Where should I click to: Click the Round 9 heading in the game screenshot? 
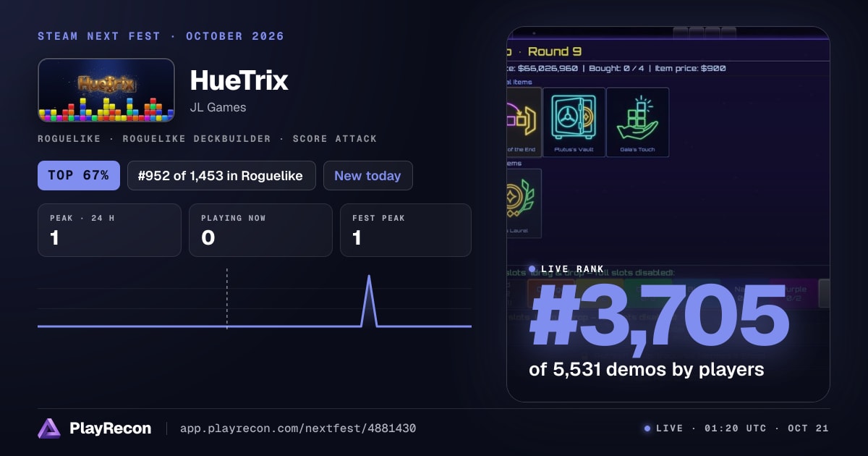click(555, 51)
